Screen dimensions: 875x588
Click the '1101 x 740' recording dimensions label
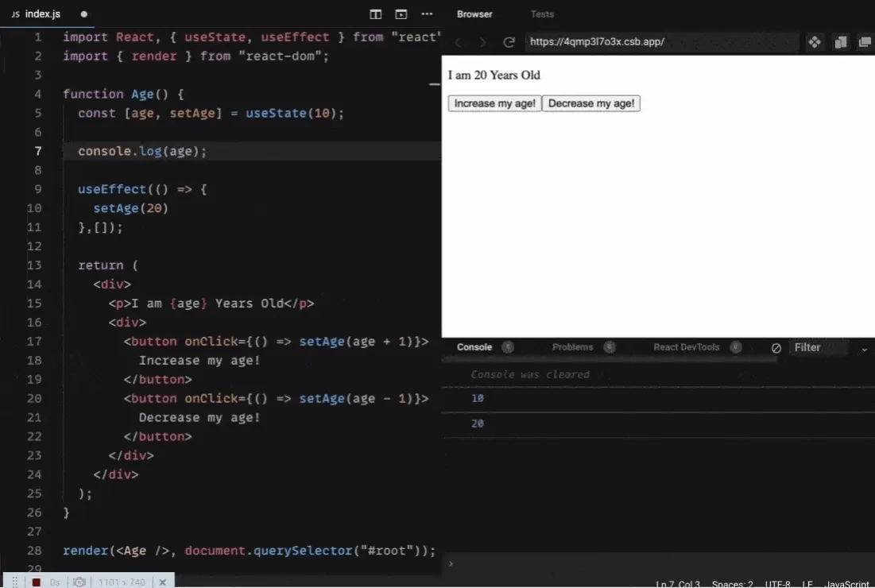122,582
